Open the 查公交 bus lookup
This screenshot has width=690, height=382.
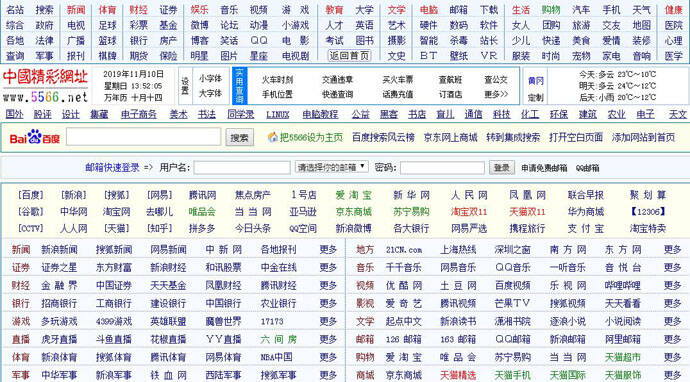496,80
